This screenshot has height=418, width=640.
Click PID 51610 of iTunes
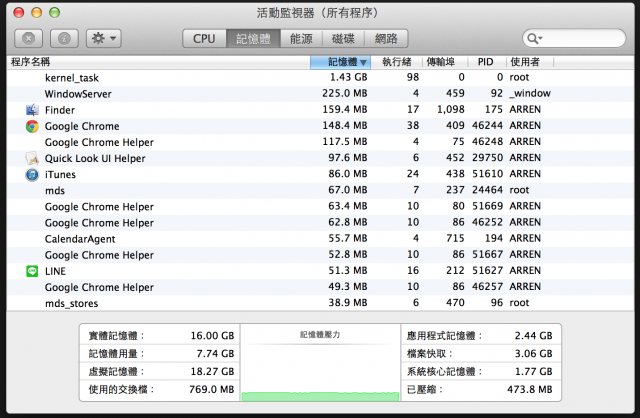point(487,173)
